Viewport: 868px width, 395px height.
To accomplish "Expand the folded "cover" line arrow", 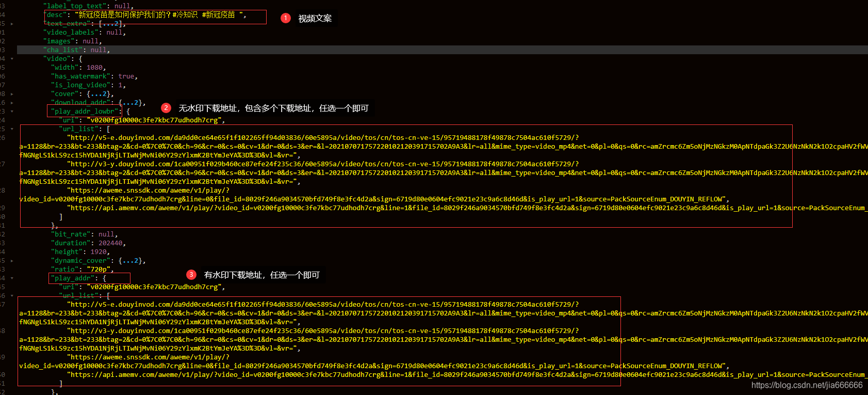I will click(12, 94).
